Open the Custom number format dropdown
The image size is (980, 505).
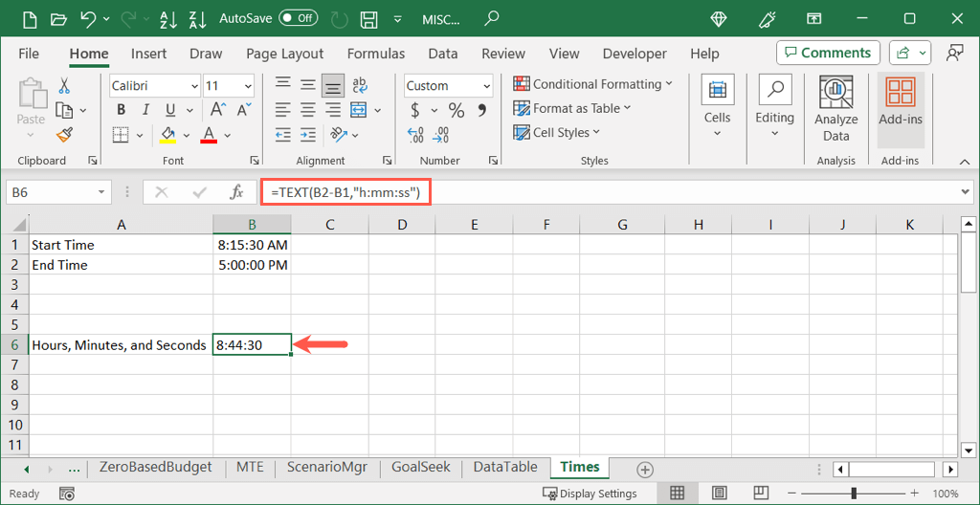[x=487, y=86]
